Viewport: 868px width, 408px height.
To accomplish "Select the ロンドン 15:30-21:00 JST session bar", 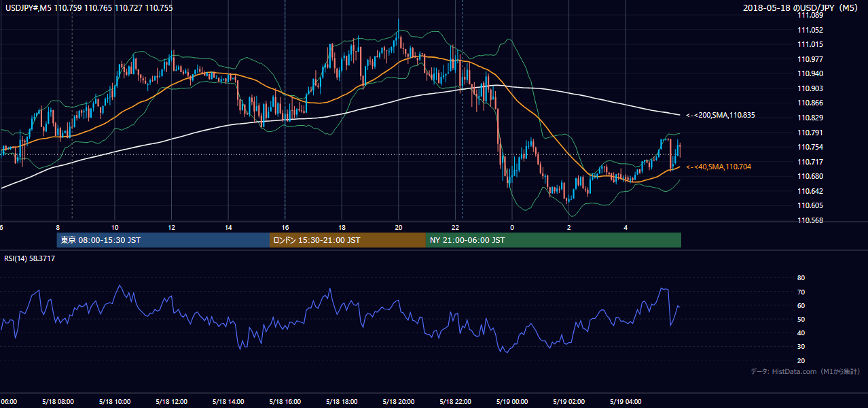I will 347,240.
